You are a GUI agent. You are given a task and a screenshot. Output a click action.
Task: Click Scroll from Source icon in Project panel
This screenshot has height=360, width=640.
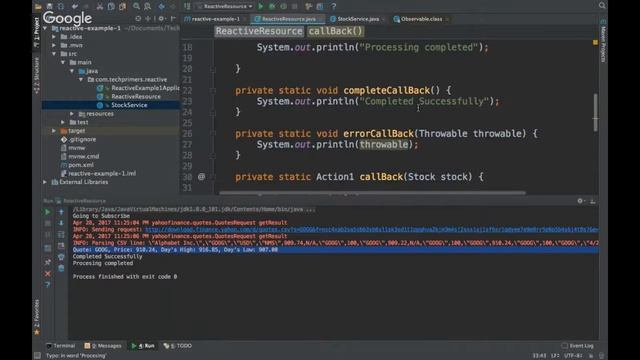coord(138,18)
